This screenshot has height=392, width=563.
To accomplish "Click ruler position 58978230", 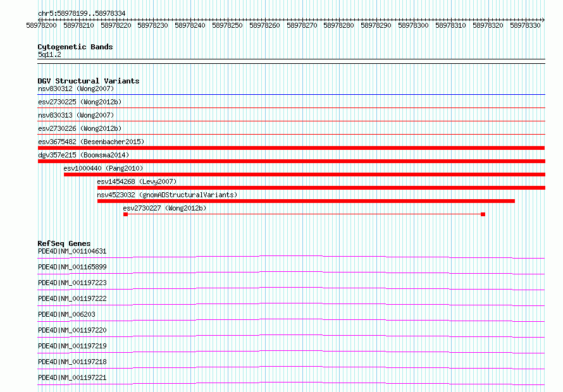I will [152, 25].
